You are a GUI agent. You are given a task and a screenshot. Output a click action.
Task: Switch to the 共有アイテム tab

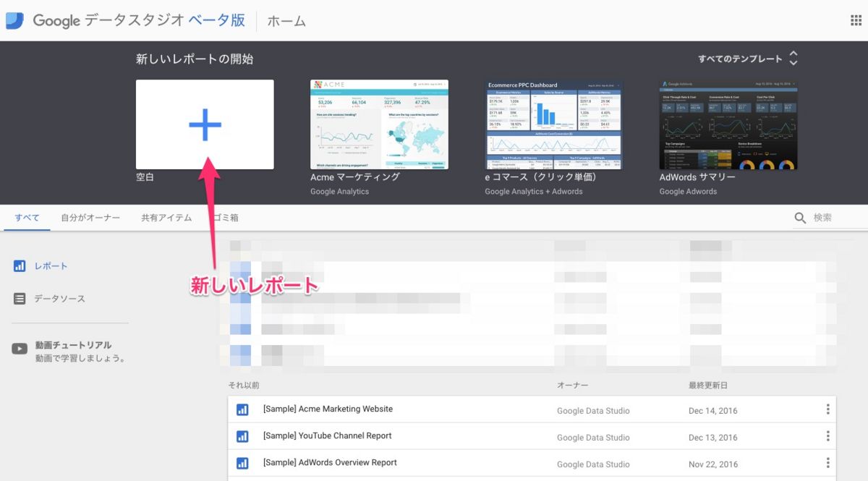tap(166, 218)
